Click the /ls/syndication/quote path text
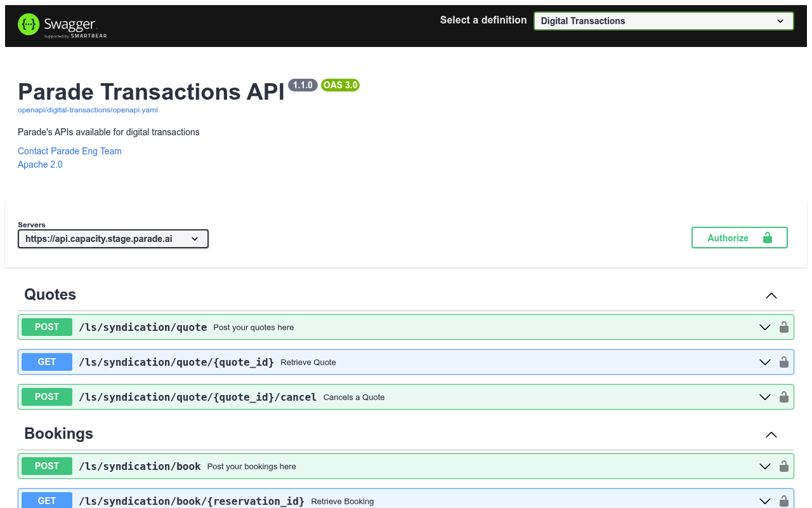812x508 pixels. point(143,327)
